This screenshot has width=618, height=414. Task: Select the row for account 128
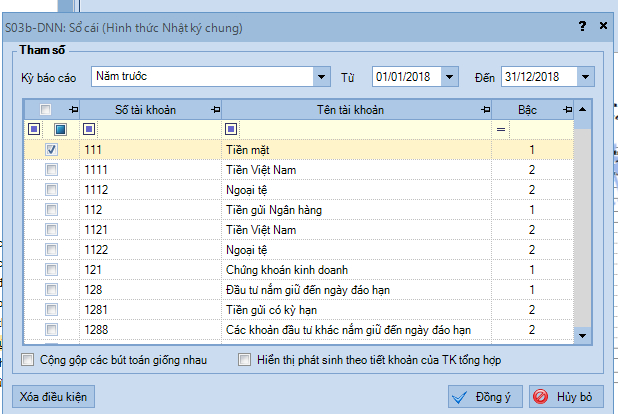(x=300, y=289)
